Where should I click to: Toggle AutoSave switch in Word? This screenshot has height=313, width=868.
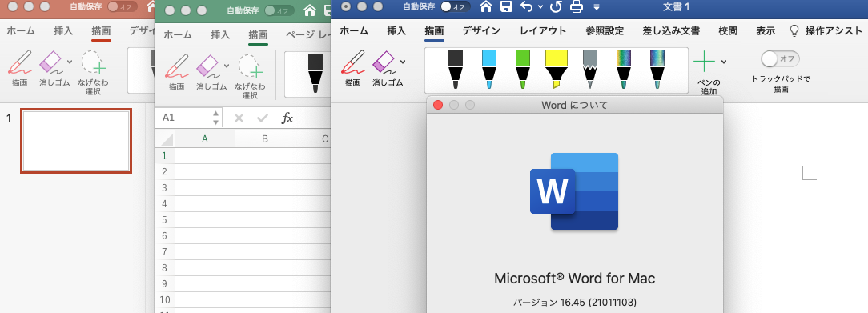pos(456,7)
